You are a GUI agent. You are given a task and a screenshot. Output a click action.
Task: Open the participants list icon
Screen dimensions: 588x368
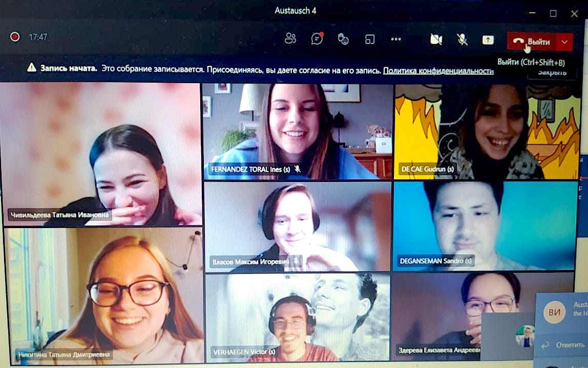(x=290, y=39)
